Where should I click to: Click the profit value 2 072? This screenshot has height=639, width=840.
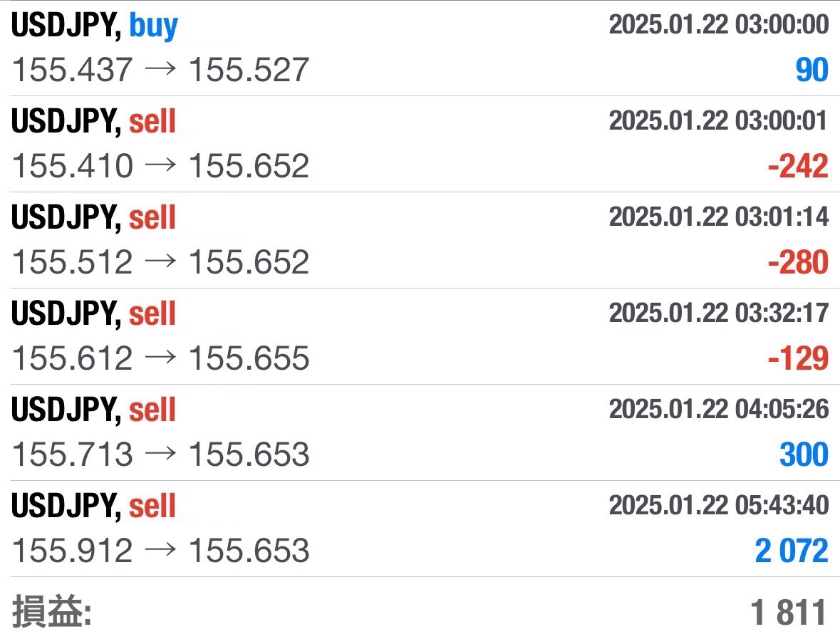(792, 551)
